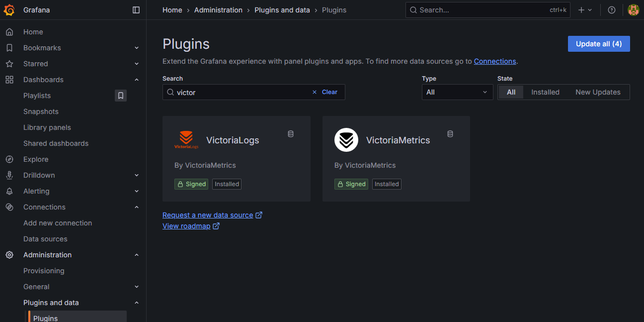The height and width of the screenshot is (322, 644).
Task: Click the VictoriaLogs plugin logo
Action: tap(186, 140)
